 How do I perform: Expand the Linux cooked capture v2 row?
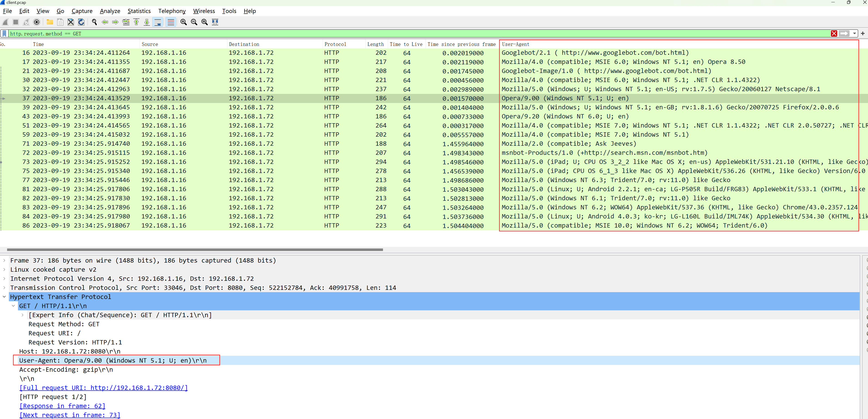(x=4, y=270)
